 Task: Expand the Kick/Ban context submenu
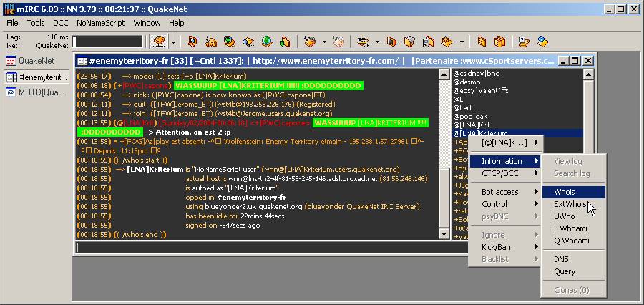504,247
